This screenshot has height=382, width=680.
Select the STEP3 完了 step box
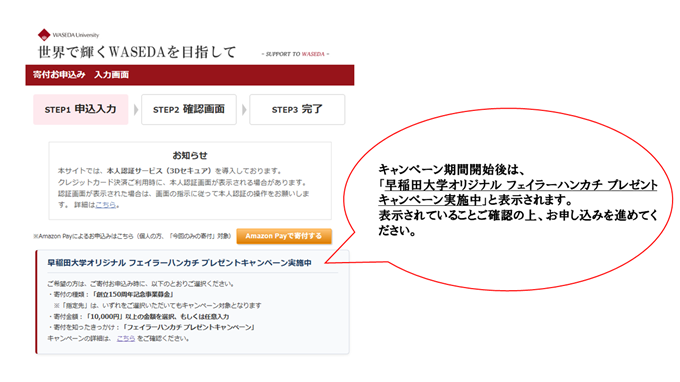297,109
